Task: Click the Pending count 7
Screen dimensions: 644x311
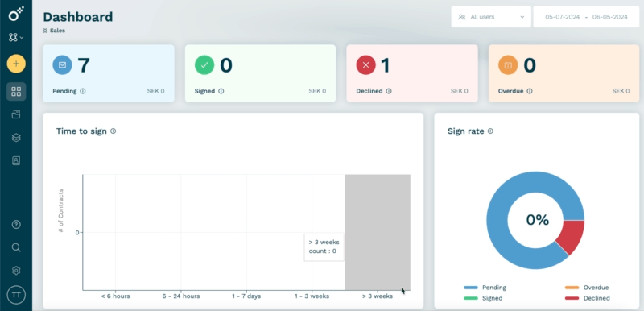Action: [x=84, y=65]
